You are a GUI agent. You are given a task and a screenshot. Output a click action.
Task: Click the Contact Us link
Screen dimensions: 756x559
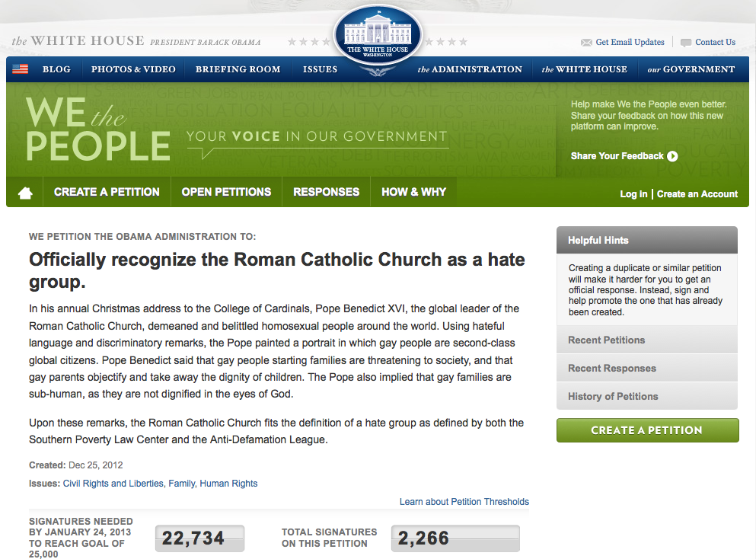[715, 42]
